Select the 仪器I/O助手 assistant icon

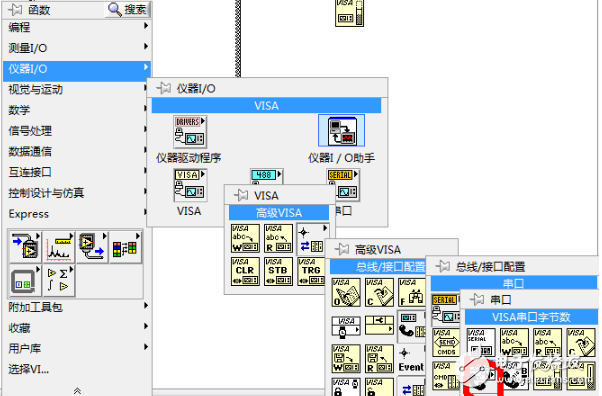click(341, 131)
